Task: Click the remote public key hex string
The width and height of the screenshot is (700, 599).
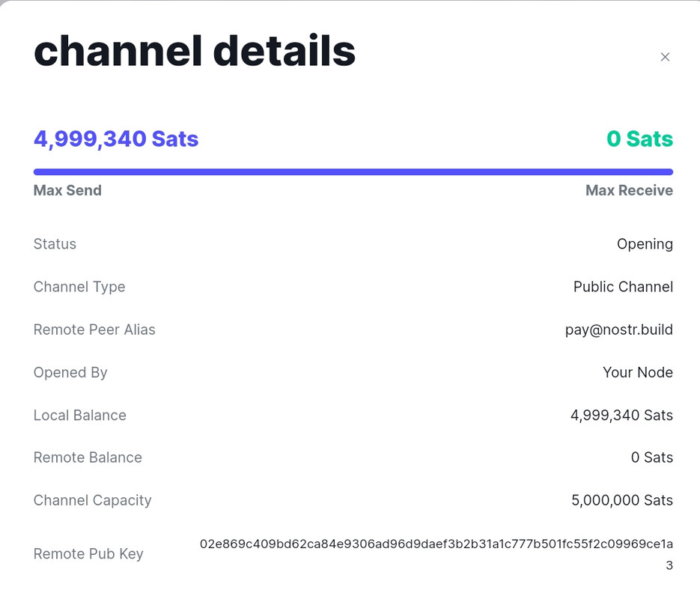Action: point(436,544)
